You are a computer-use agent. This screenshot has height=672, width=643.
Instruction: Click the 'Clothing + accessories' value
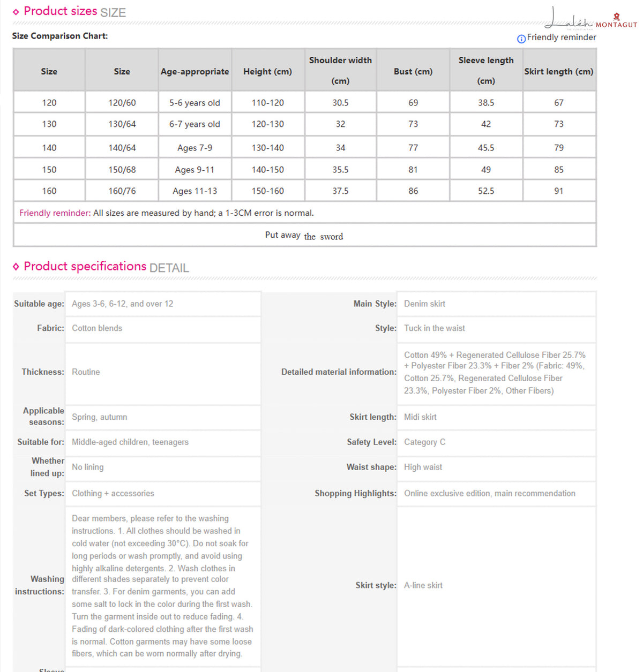pyautogui.click(x=113, y=493)
